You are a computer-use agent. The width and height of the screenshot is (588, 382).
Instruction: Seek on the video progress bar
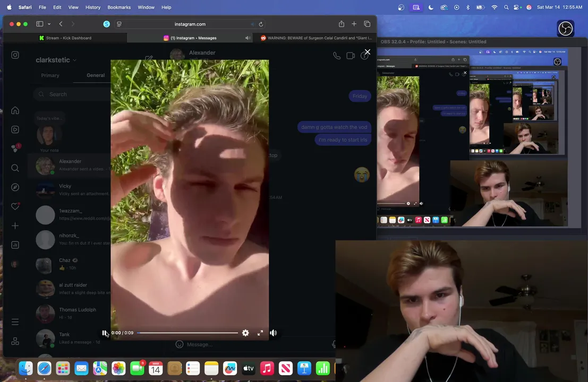(x=188, y=333)
